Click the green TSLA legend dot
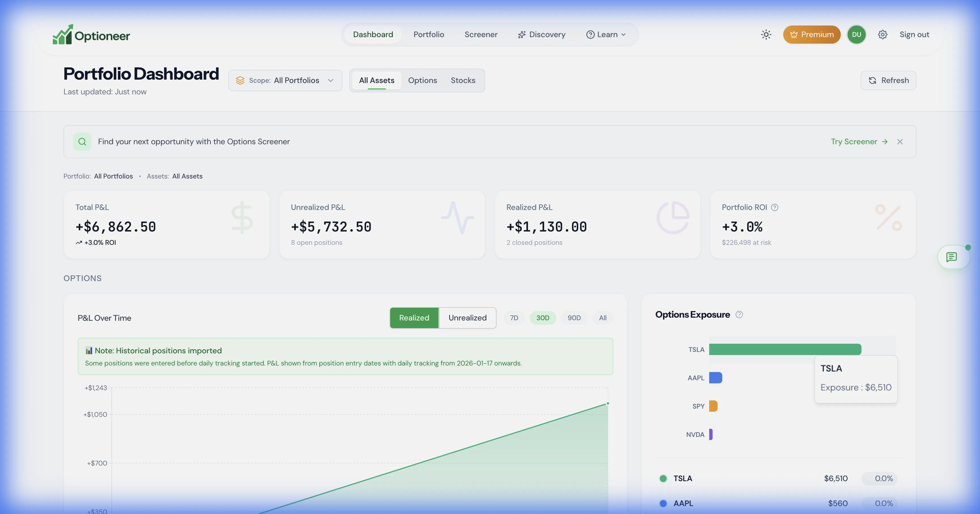 pos(663,478)
